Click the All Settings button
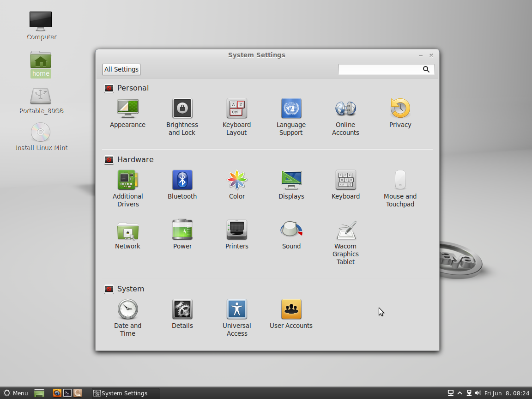This screenshot has height=399, width=532. click(121, 69)
